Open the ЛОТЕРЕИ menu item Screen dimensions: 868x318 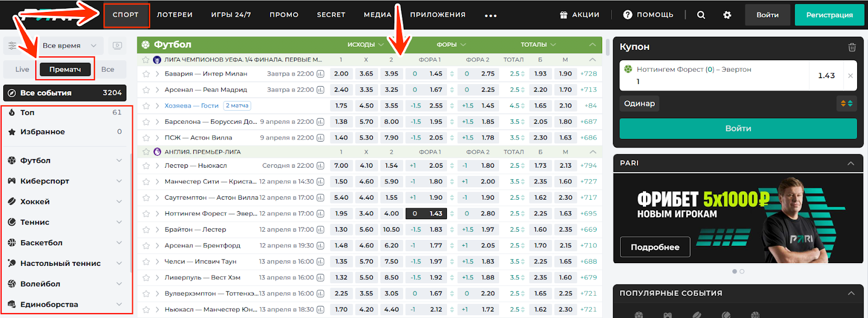pyautogui.click(x=175, y=15)
